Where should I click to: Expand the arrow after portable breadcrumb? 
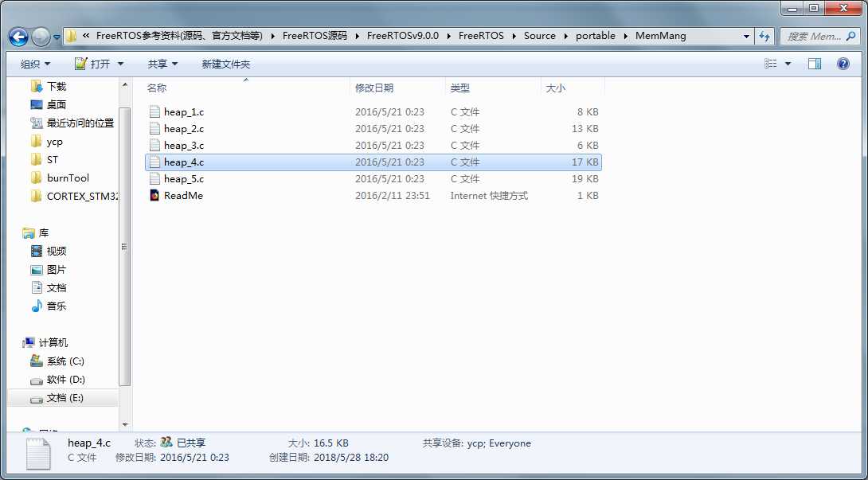[x=626, y=36]
